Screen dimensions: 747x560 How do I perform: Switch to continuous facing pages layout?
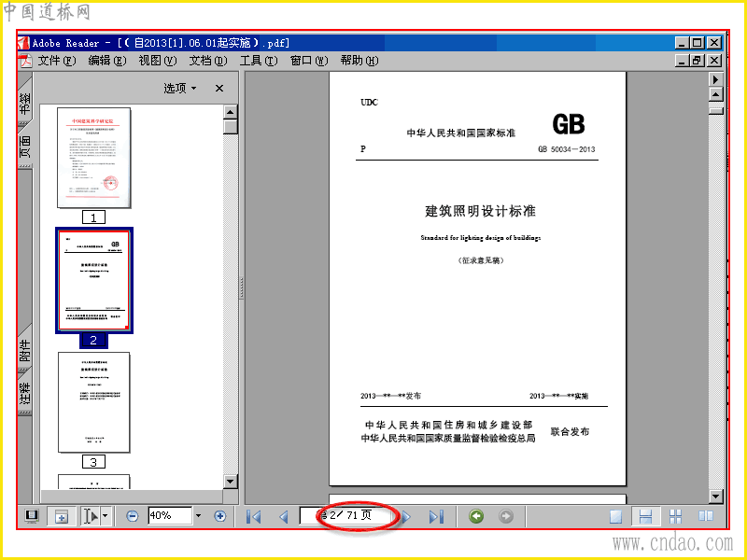pos(675,516)
